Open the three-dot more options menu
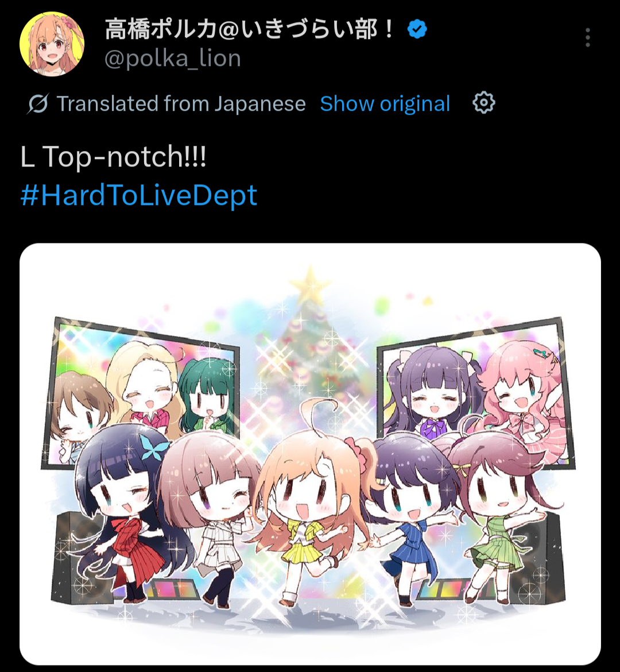The image size is (620, 672). tap(587, 38)
